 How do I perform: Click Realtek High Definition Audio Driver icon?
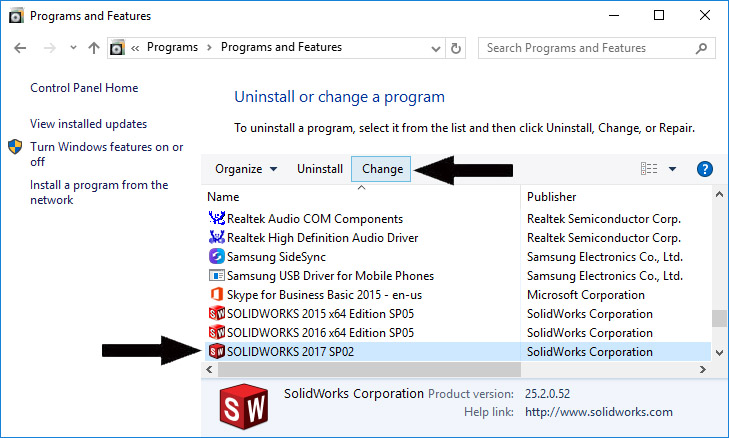tap(217, 237)
